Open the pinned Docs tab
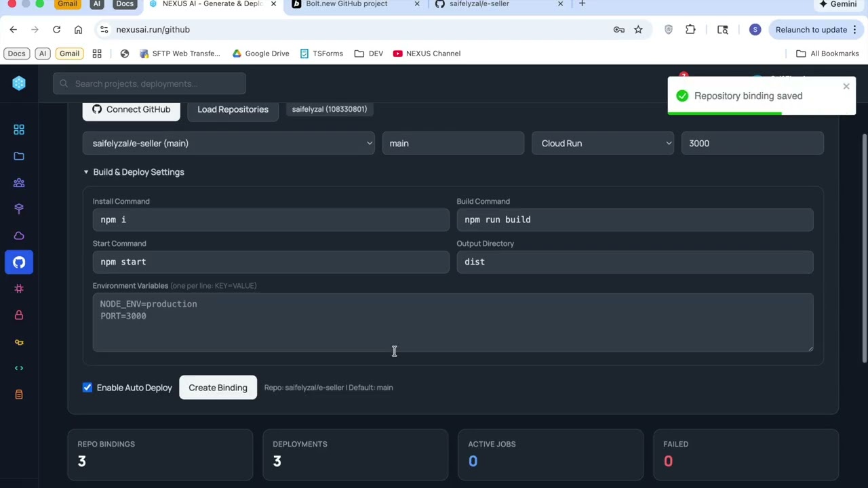The height and width of the screenshot is (488, 868). (124, 4)
